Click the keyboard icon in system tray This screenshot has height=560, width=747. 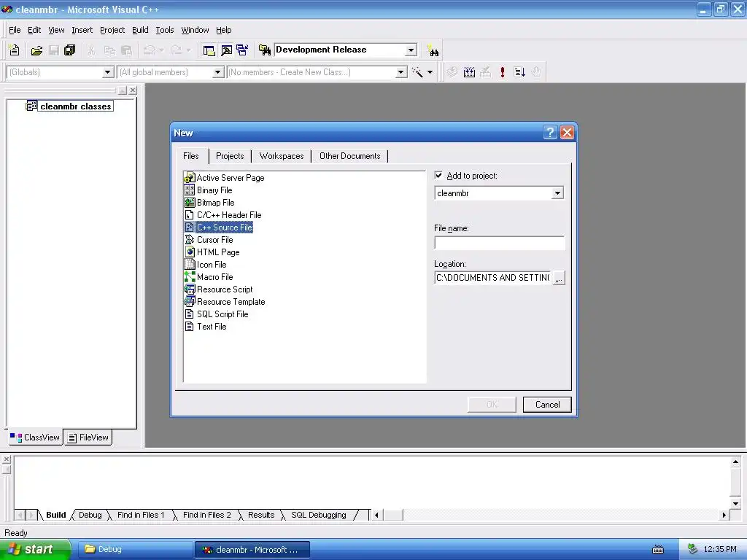point(658,550)
